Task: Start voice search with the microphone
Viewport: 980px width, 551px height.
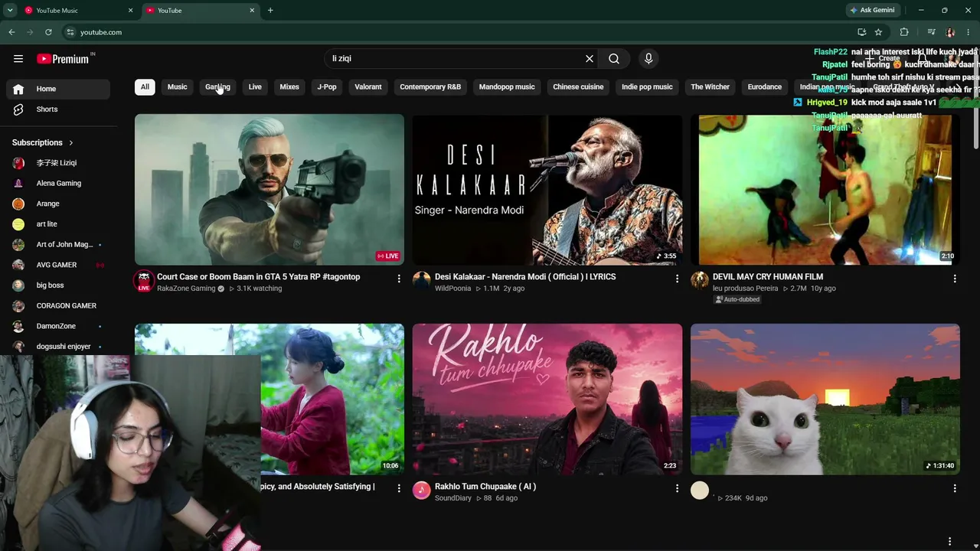Action: [x=648, y=59]
